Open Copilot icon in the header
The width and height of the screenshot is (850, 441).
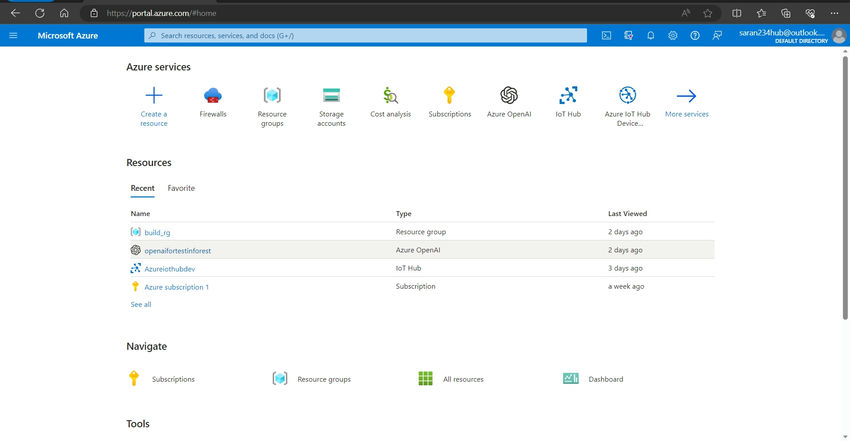(x=628, y=36)
